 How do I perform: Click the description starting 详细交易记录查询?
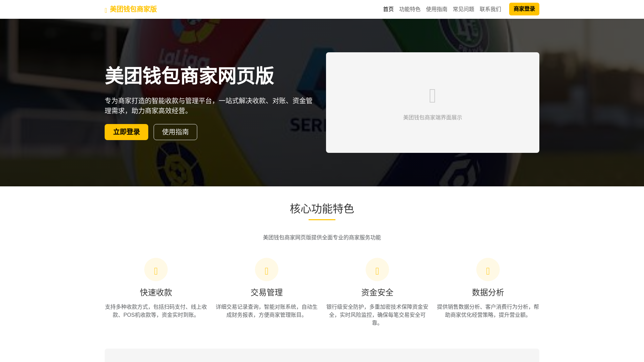[267, 311]
